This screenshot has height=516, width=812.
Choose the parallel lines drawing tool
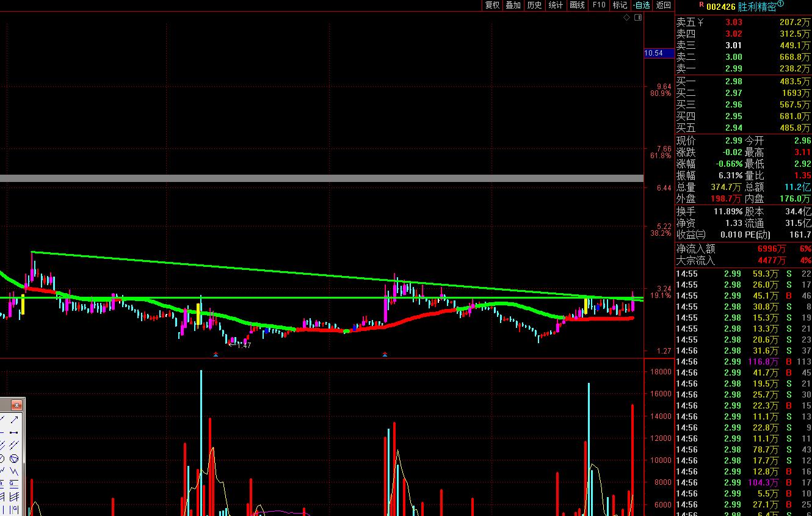[13, 445]
